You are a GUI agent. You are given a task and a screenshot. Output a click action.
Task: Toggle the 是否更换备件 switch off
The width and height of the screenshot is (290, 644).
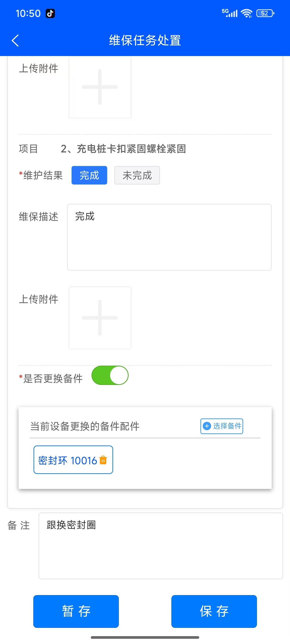[110, 375]
